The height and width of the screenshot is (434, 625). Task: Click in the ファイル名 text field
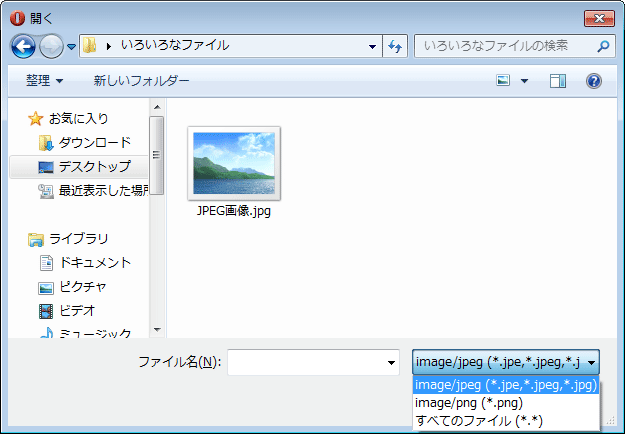[305, 362]
